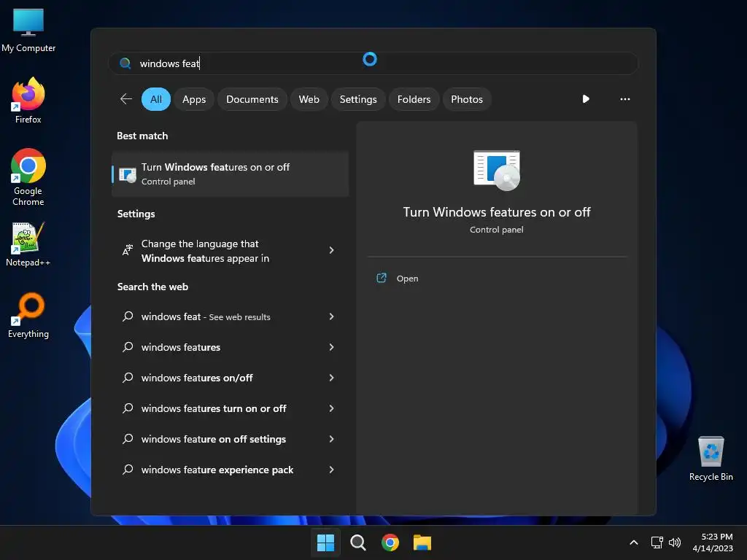This screenshot has width=747, height=560.
Task: Open the clock showing 5:23 PM
Action: click(713, 542)
